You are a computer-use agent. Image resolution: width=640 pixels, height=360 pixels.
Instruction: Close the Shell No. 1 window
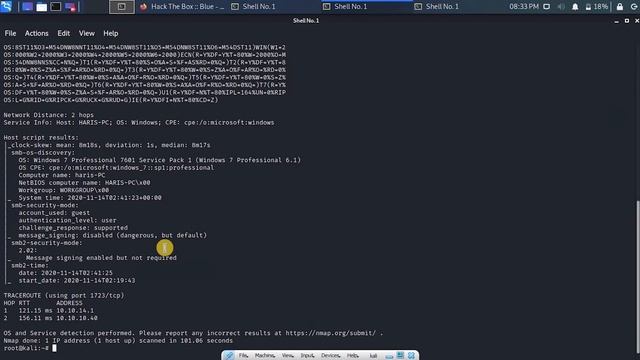click(636, 21)
